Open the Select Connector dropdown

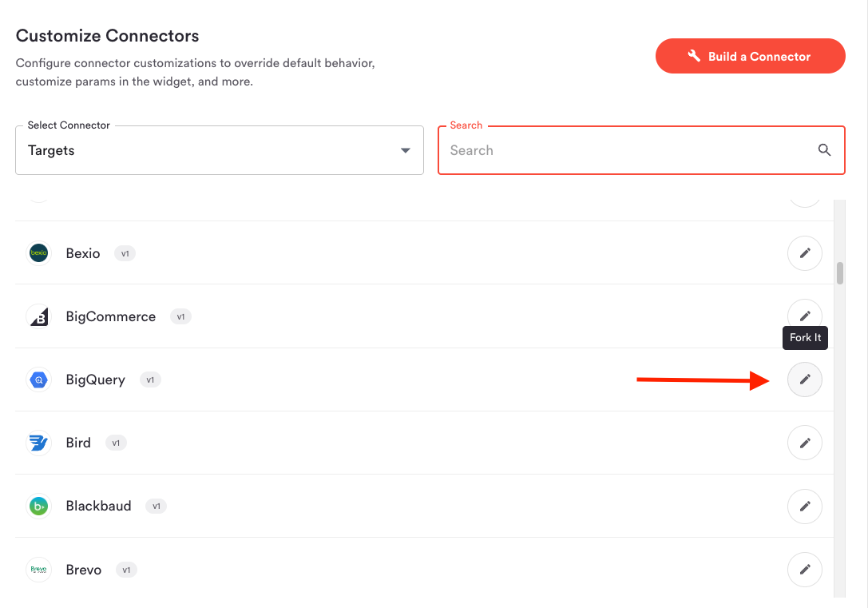tap(220, 150)
